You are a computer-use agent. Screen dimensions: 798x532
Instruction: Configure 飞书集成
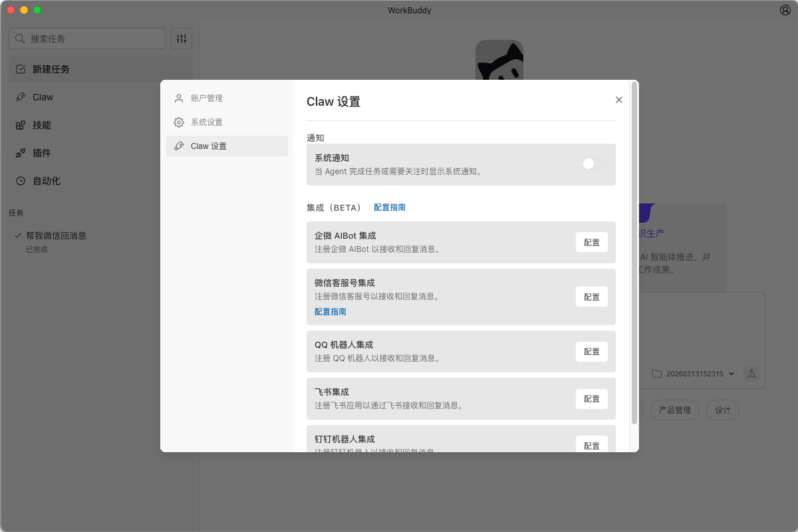coord(592,399)
